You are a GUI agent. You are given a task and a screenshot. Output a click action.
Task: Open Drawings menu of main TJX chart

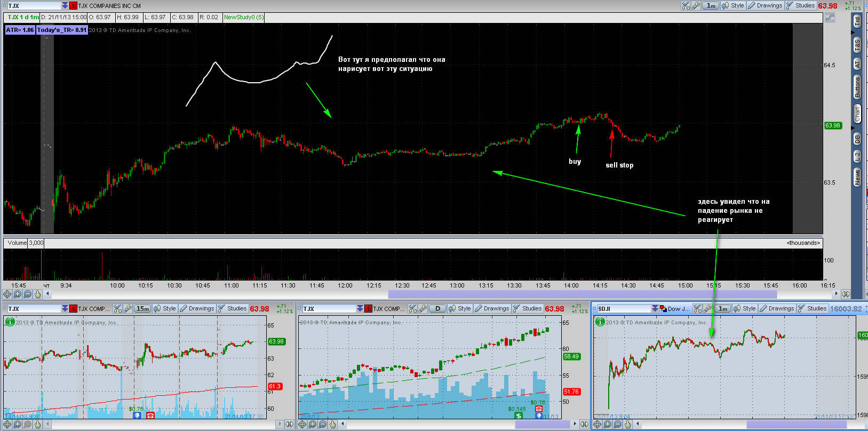[765, 6]
